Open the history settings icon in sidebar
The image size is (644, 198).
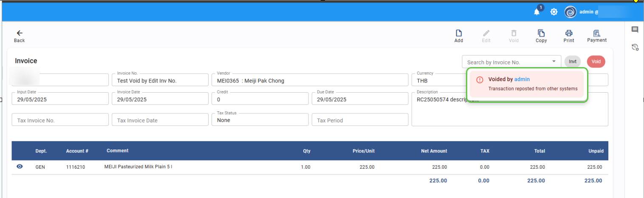635,47
